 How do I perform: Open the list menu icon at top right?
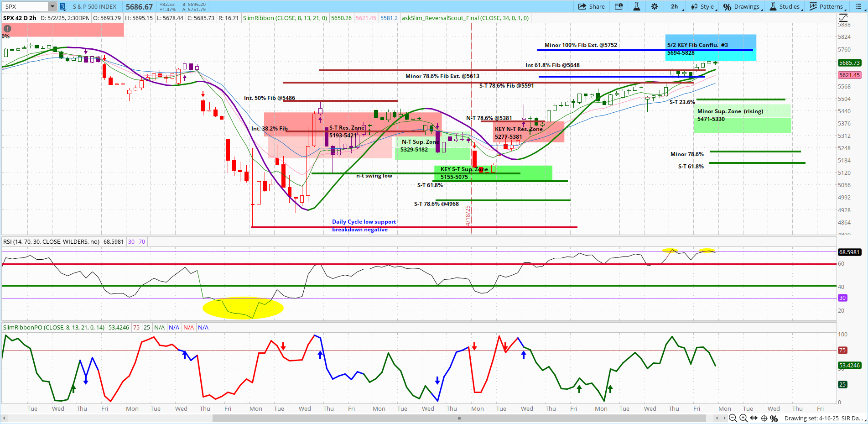point(859,6)
